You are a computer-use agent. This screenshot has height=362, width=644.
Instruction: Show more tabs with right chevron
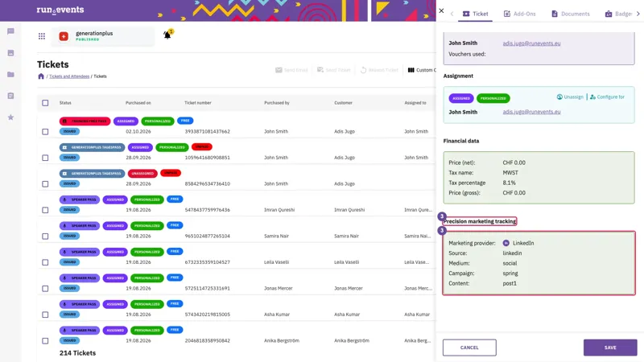(x=638, y=14)
